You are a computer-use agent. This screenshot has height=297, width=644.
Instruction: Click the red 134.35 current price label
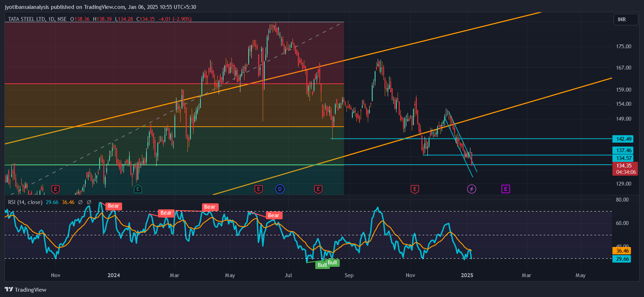click(x=624, y=166)
